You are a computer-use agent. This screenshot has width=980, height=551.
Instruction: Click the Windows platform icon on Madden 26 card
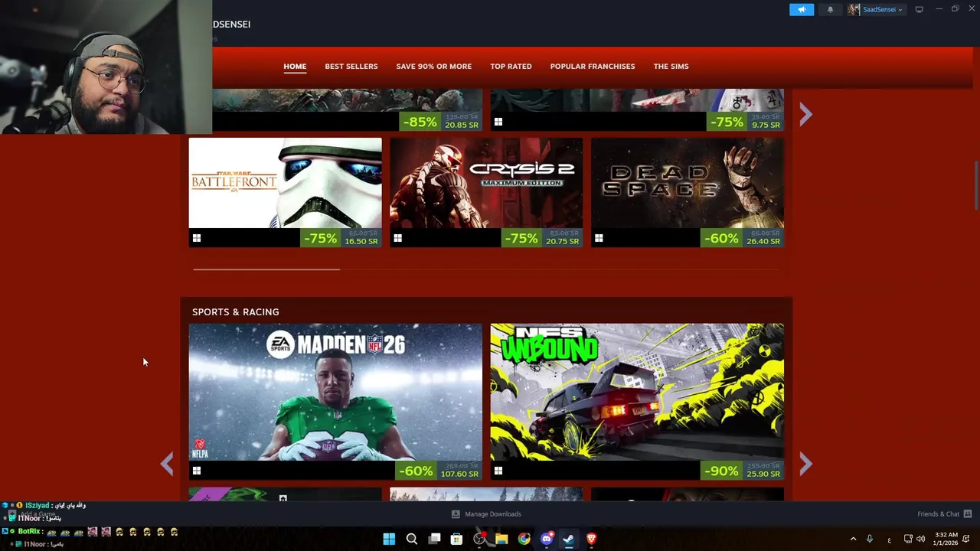click(197, 471)
